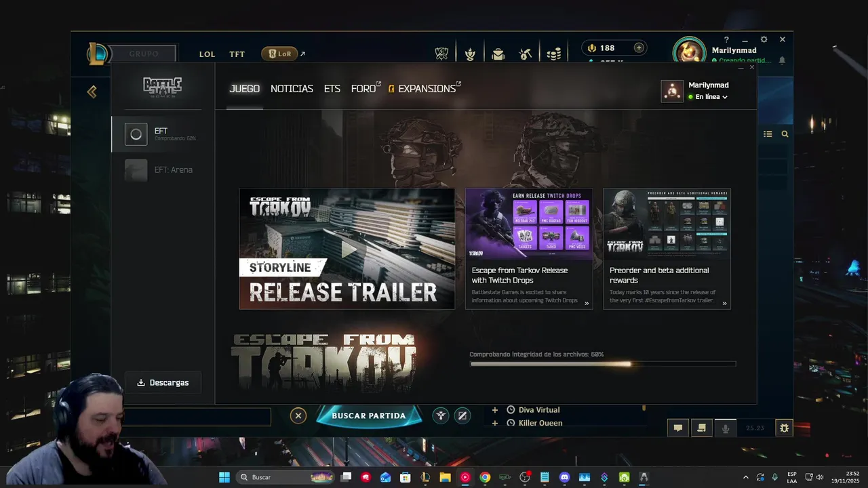
Task: Play the Storyline Release Trailer video
Action: (347, 249)
